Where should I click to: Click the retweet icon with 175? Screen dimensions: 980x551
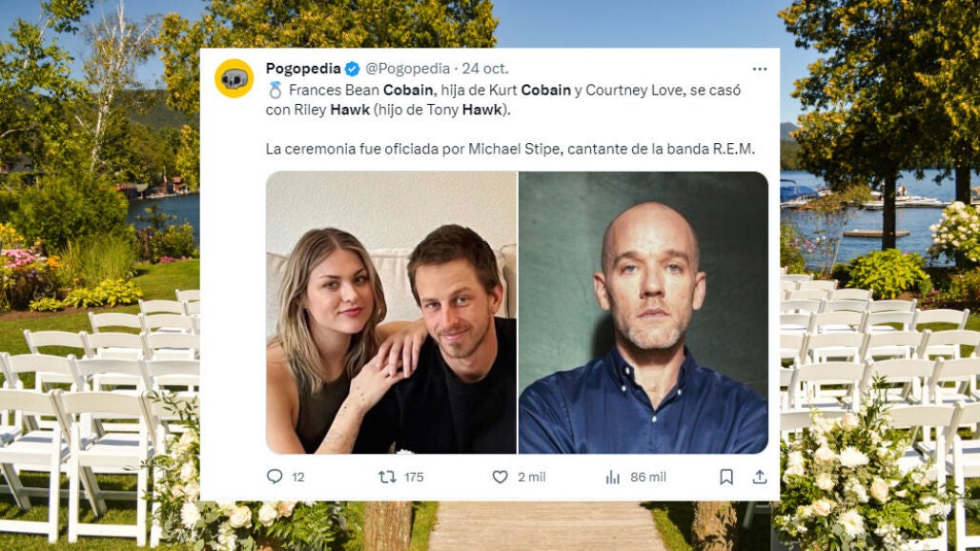click(387, 478)
